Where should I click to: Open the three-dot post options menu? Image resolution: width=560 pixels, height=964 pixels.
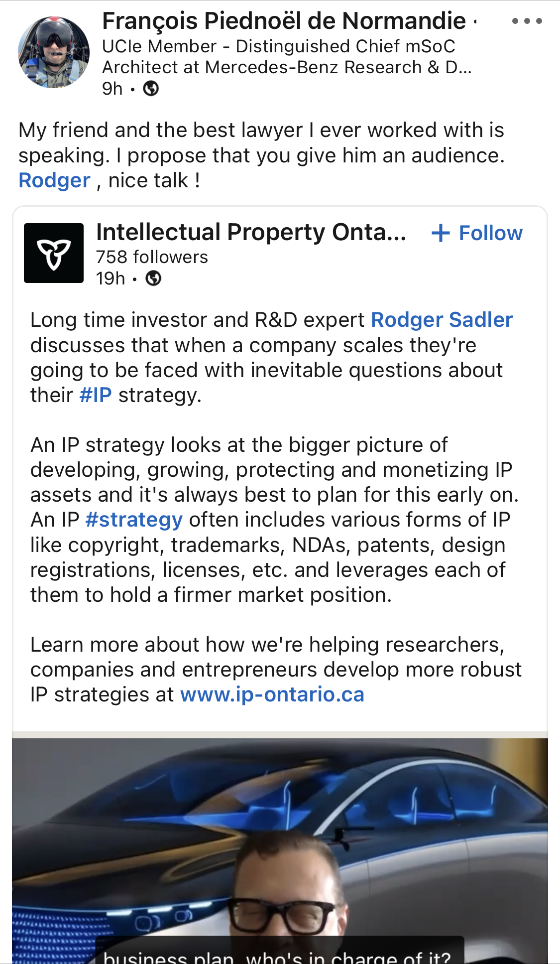coord(527,21)
